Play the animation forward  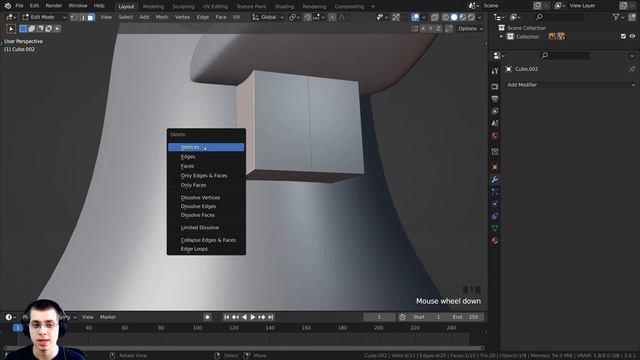coord(253,317)
